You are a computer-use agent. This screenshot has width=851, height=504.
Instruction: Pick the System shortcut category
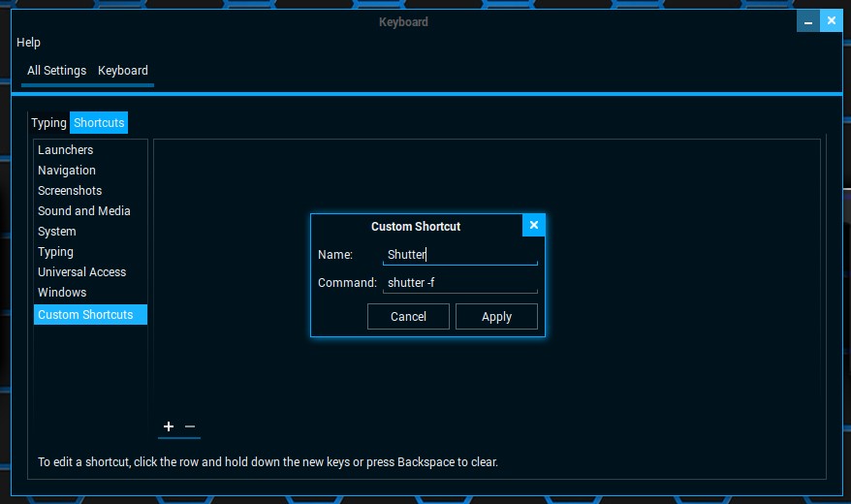click(x=57, y=232)
